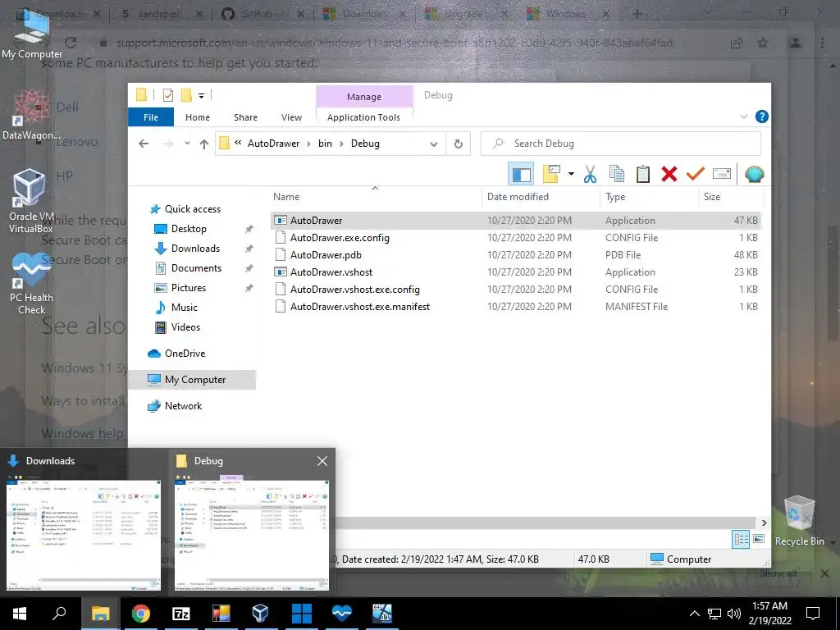Open the Recycle Bin on the desktop

[x=799, y=522]
